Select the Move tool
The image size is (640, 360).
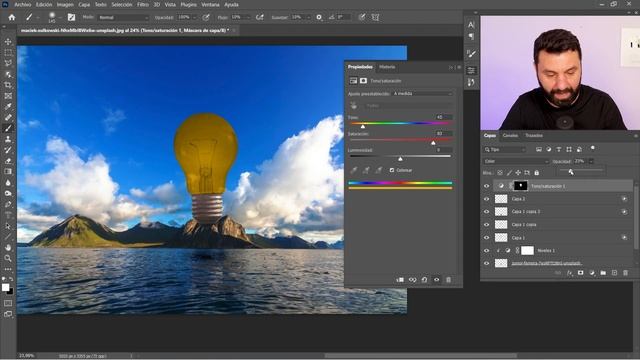8,42
